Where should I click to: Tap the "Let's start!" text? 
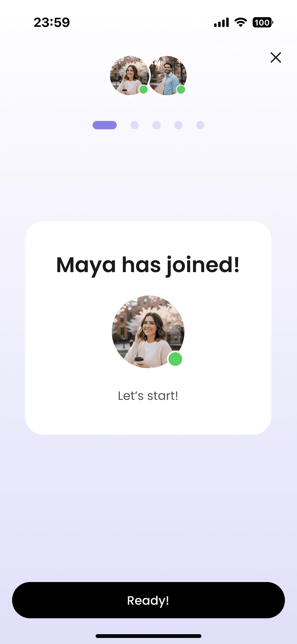coord(148,396)
